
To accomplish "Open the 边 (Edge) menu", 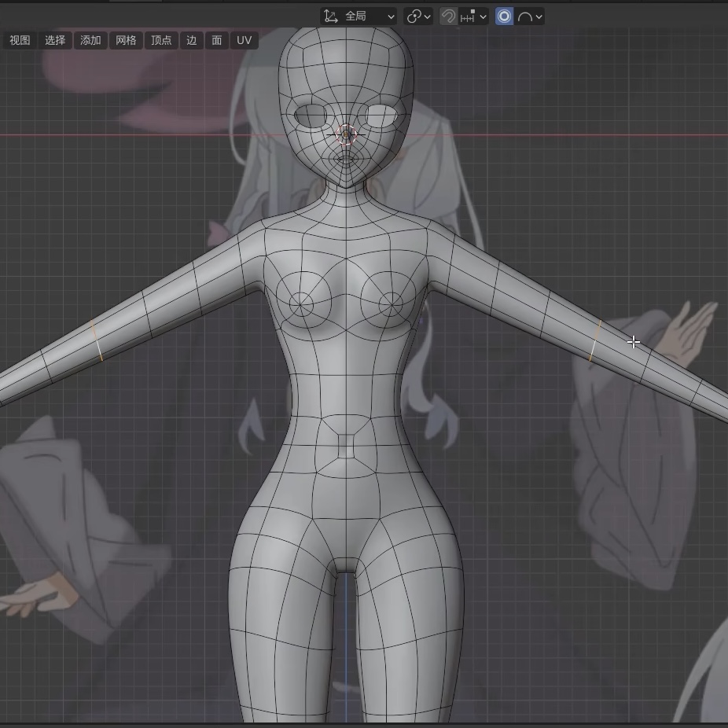I will (x=191, y=40).
